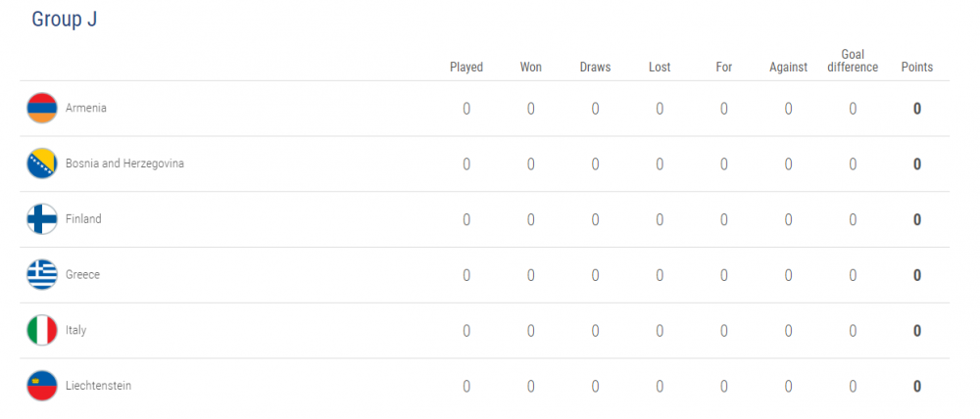Click the Armenia flag icon
This screenshot has height=419, width=980.
point(42,108)
